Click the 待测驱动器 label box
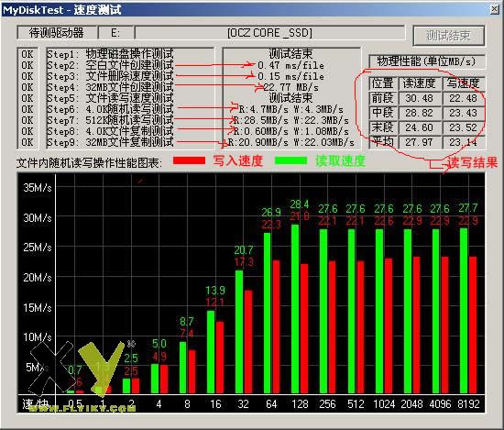 (x=57, y=33)
